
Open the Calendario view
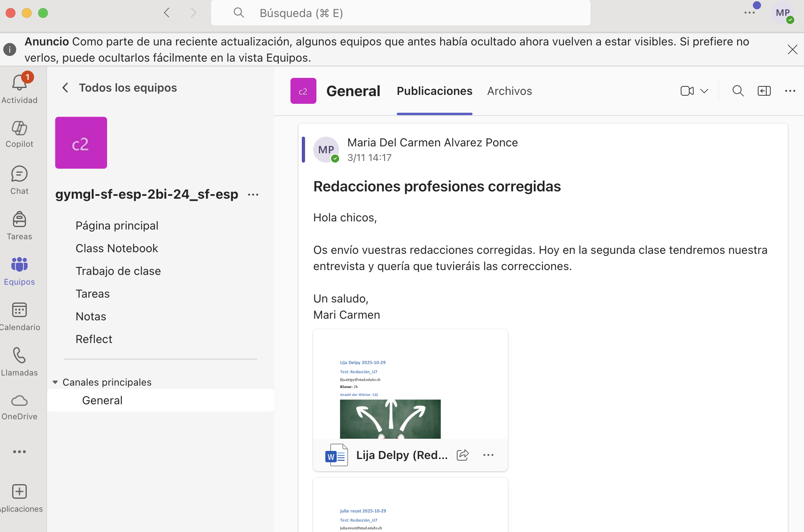point(19,310)
